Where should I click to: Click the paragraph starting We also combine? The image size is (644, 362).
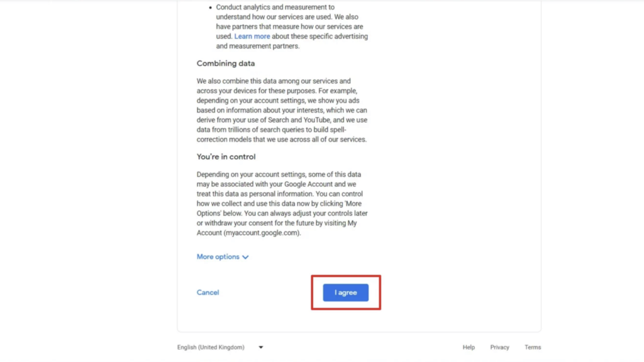click(282, 110)
